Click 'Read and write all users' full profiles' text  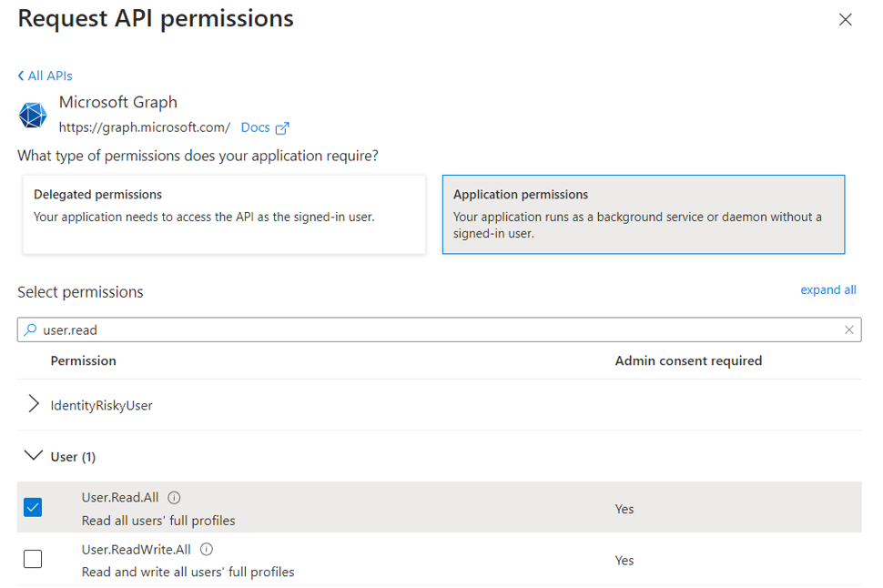pos(188,572)
